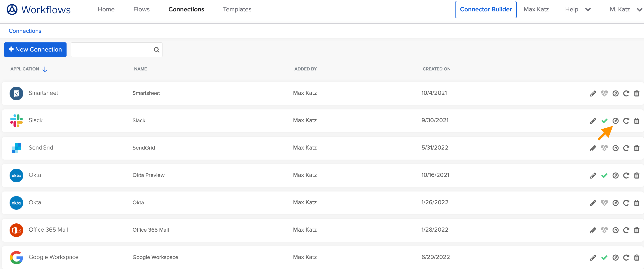This screenshot has height=269, width=644.
Task: Edit the Slack connection with the pencil icon
Action: 593,121
